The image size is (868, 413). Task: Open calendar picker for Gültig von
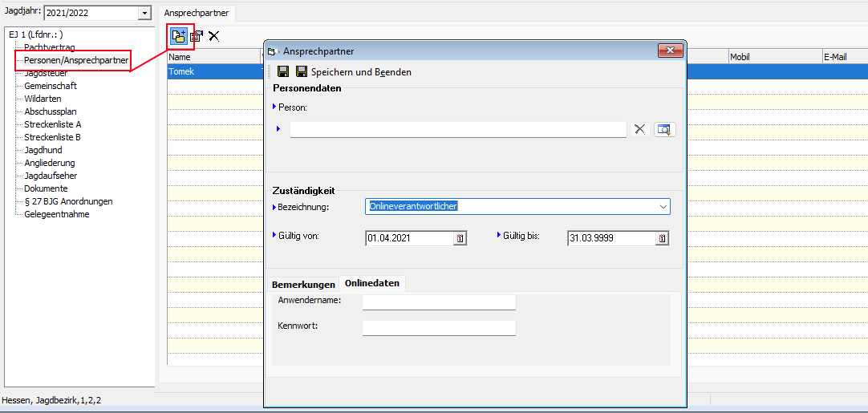pyautogui.click(x=460, y=238)
